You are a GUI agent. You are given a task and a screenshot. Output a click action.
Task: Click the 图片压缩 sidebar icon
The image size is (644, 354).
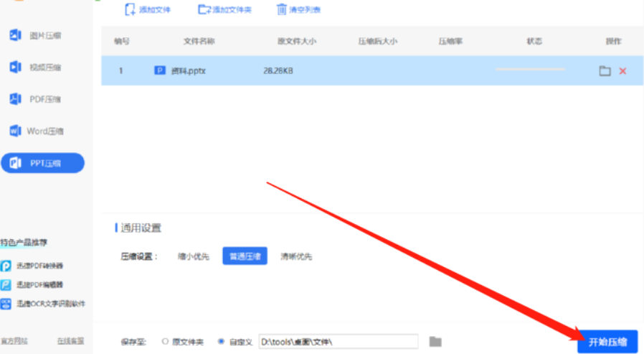coord(15,35)
